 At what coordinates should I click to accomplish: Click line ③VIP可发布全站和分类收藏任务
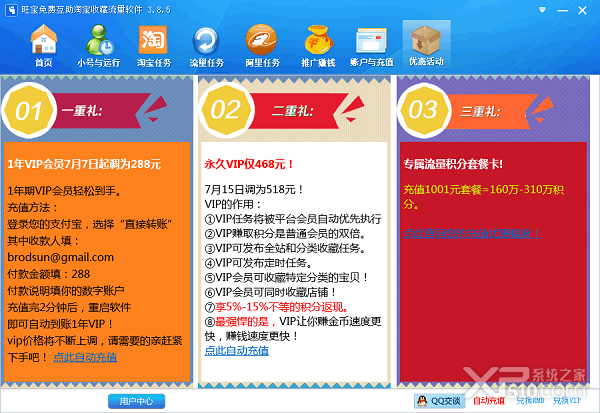286,248
